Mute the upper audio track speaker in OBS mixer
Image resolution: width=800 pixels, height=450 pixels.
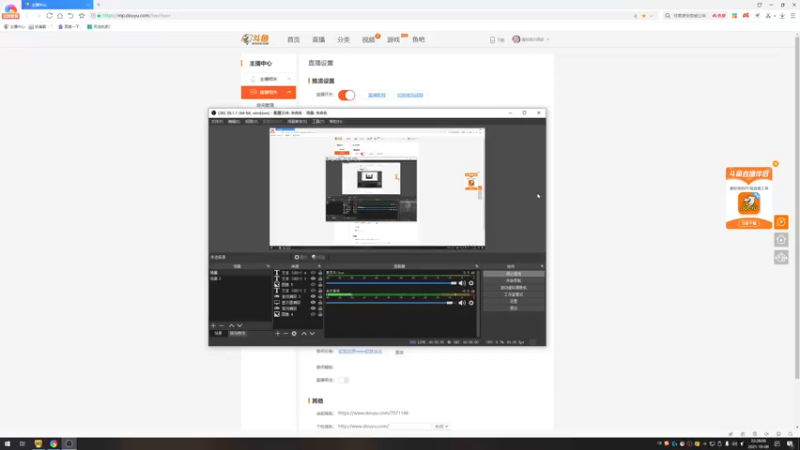[x=462, y=283]
